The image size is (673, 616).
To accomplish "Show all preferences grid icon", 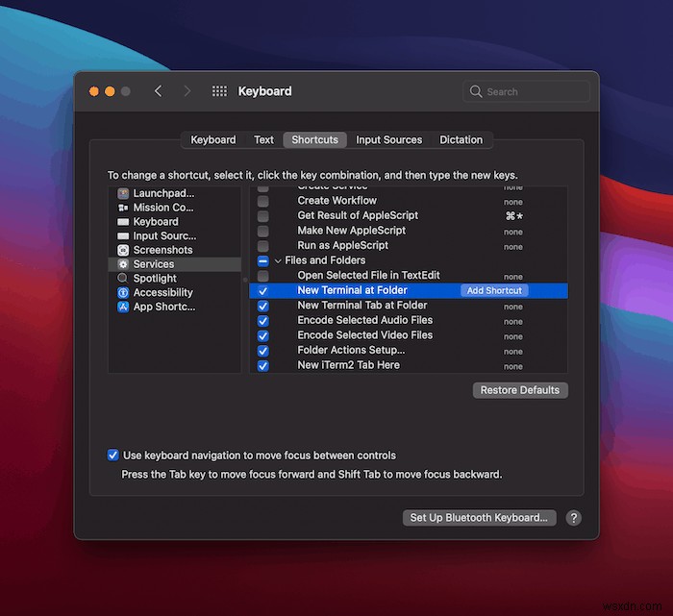I will click(219, 91).
